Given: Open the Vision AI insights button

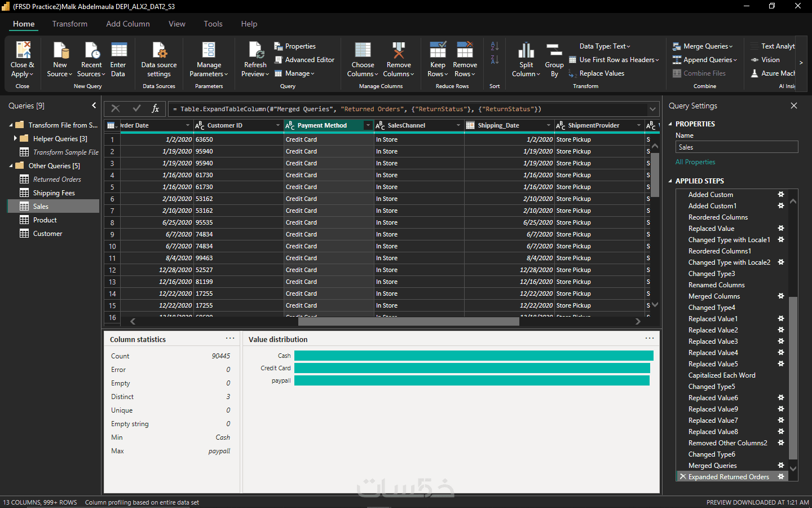Looking at the screenshot, I should (x=765, y=60).
